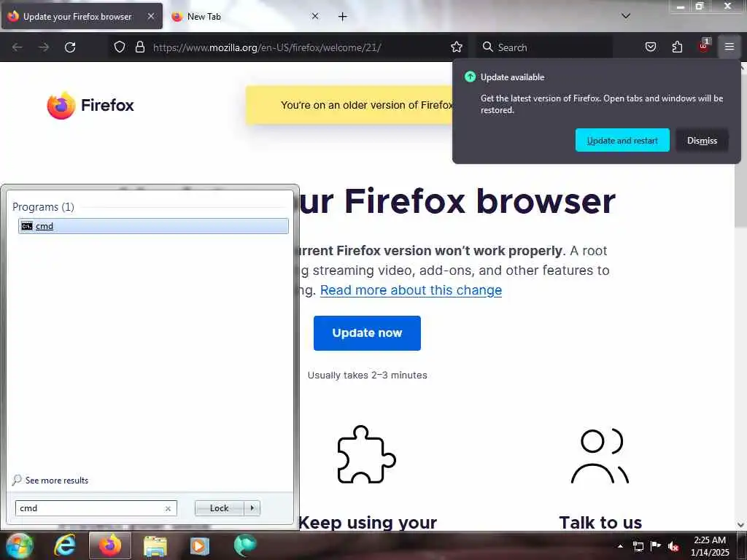Screen dimensions: 747x560
Task: Open the taskbar clock showing 2:25 AM
Action: (710, 546)
